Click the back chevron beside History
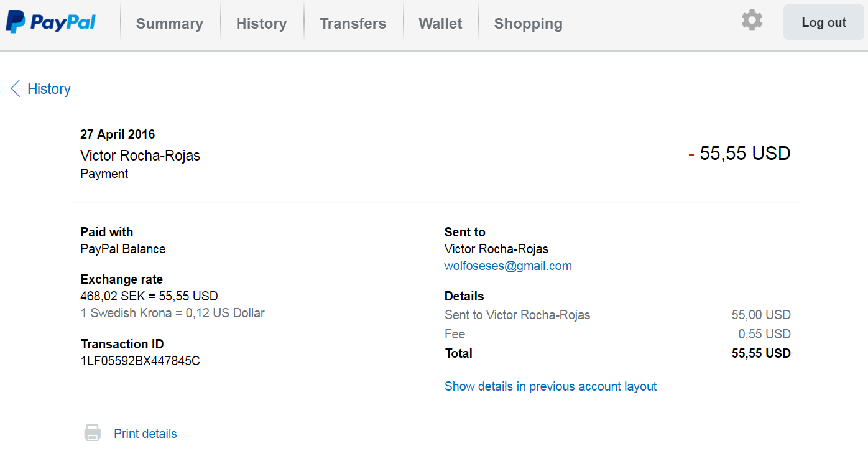 16,89
